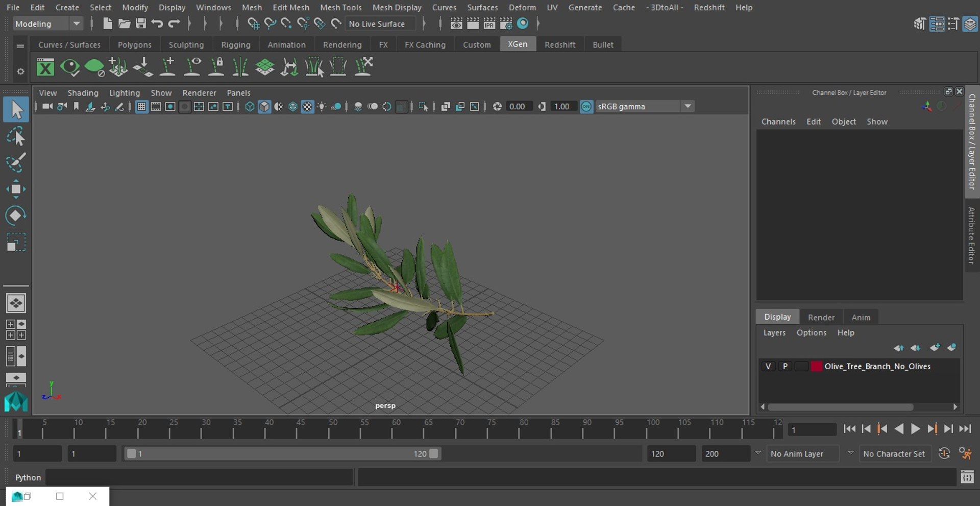Activate the Rotate tool
This screenshot has height=506, width=980.
pyautogui.click(x=16, y=215)
